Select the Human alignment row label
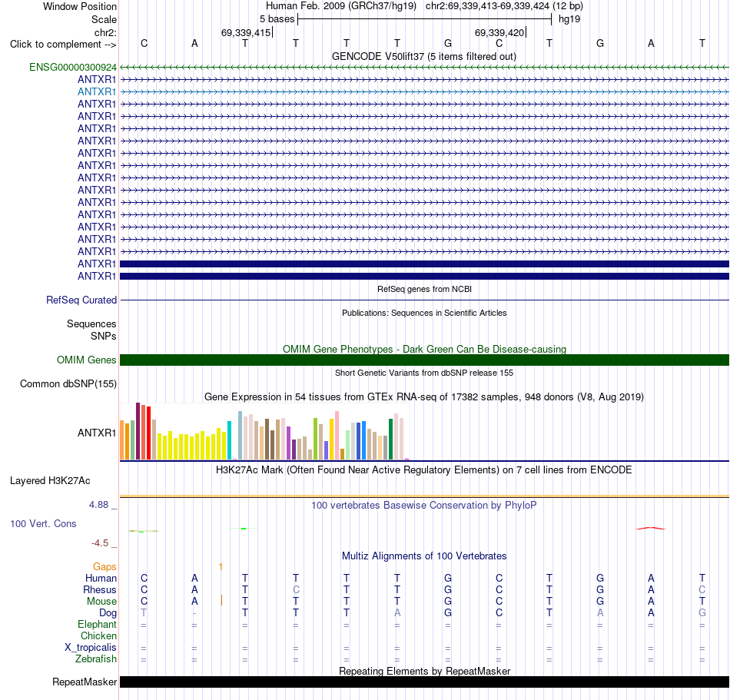Viewport: 730px width, 700px height. coord(101,578)
